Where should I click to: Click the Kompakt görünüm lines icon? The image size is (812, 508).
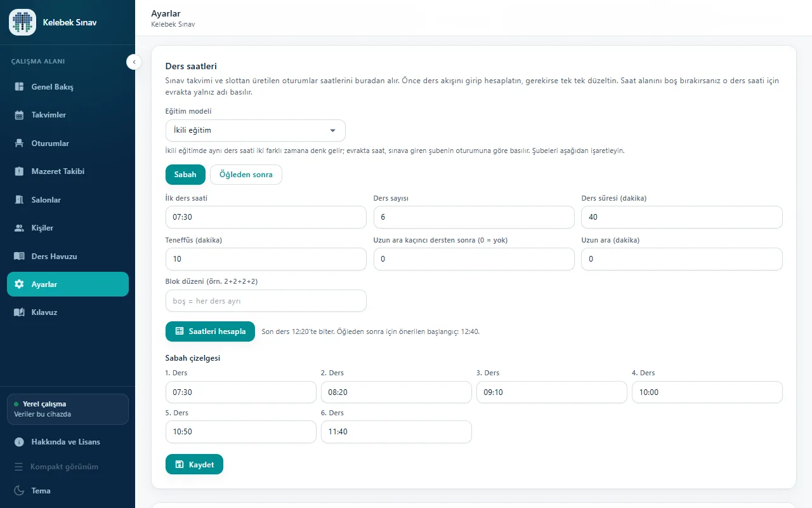click(x=19, y=467)
